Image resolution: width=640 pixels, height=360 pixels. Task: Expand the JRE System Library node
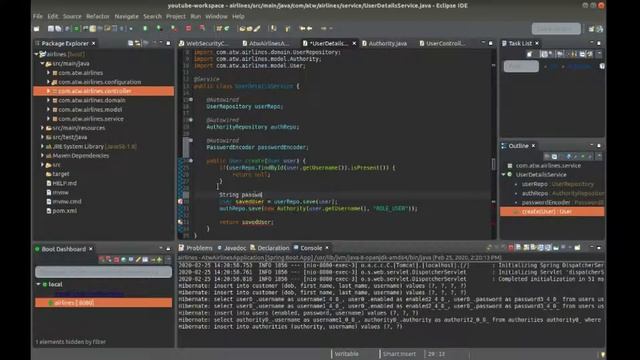(x=42, y=147)
